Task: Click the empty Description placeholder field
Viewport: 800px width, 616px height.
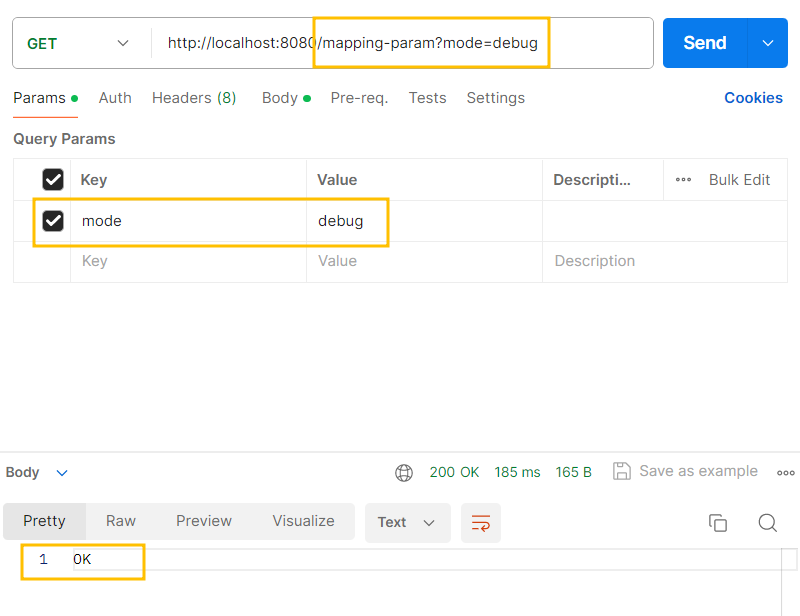Action: pyautogui.click(x=665, y=261)
